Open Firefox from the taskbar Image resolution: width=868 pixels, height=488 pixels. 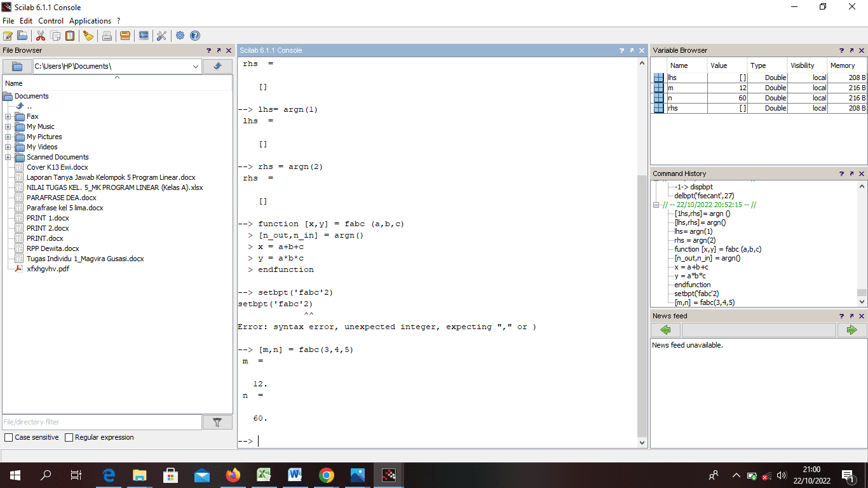[x=233, y=475]
